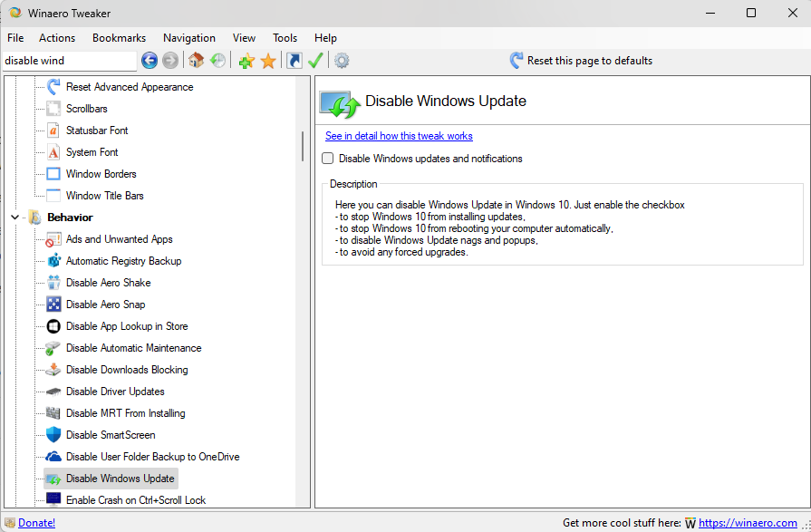811x532 pixels.
Task: Select Statusbar Font tree item text
Action: (97, 131)
